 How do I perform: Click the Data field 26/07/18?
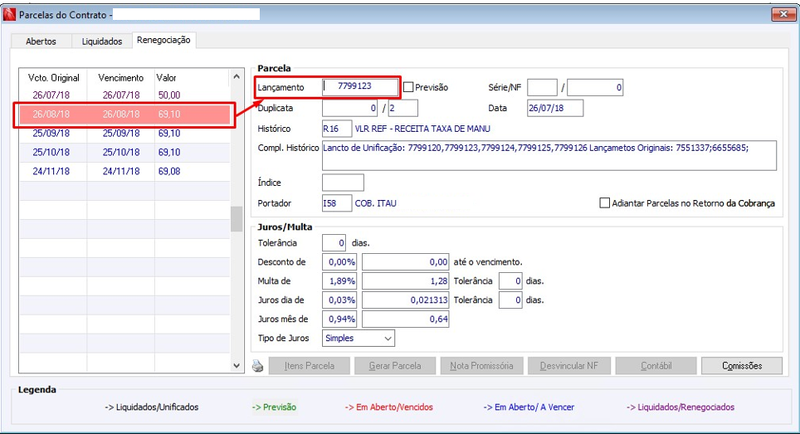(x=555, y=108)
